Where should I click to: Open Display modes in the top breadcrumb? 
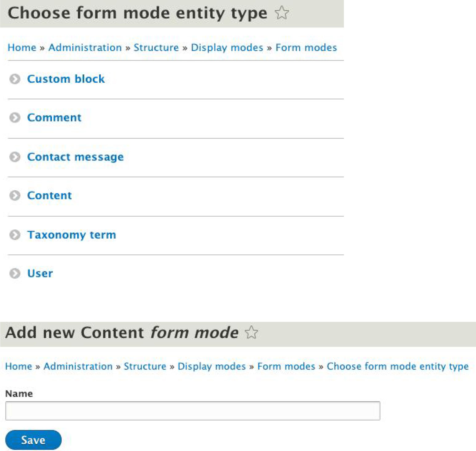click(x=227, y=48)
